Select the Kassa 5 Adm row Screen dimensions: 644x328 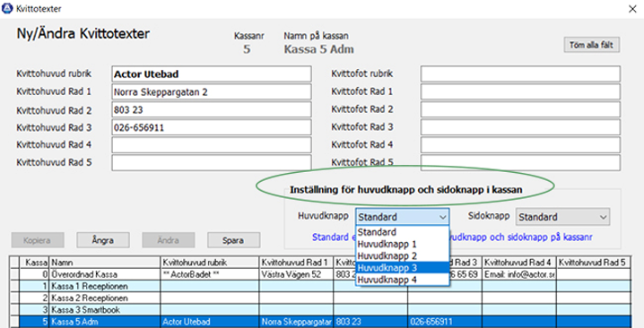(320, 322)
